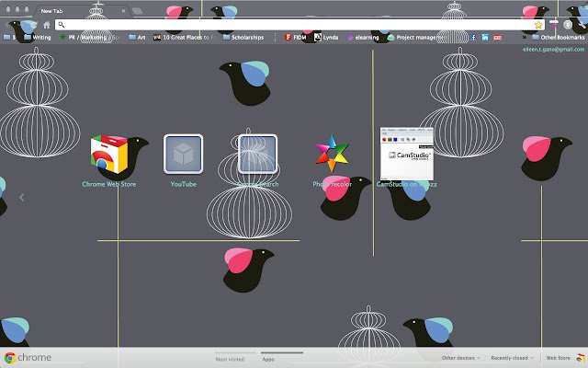Open the Other devices dropdown
The height and width of the screenshot is (368, 588).
pos(461,358)
